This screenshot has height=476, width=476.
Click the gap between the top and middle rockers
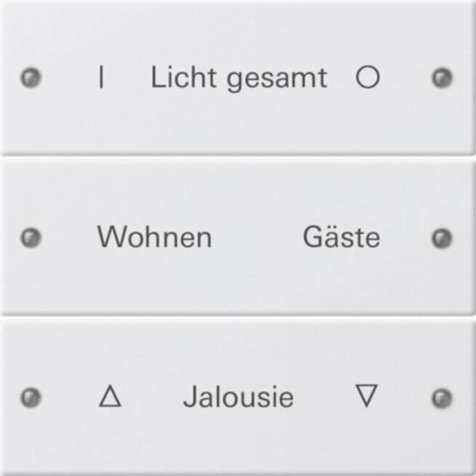[x=238, y=157]
